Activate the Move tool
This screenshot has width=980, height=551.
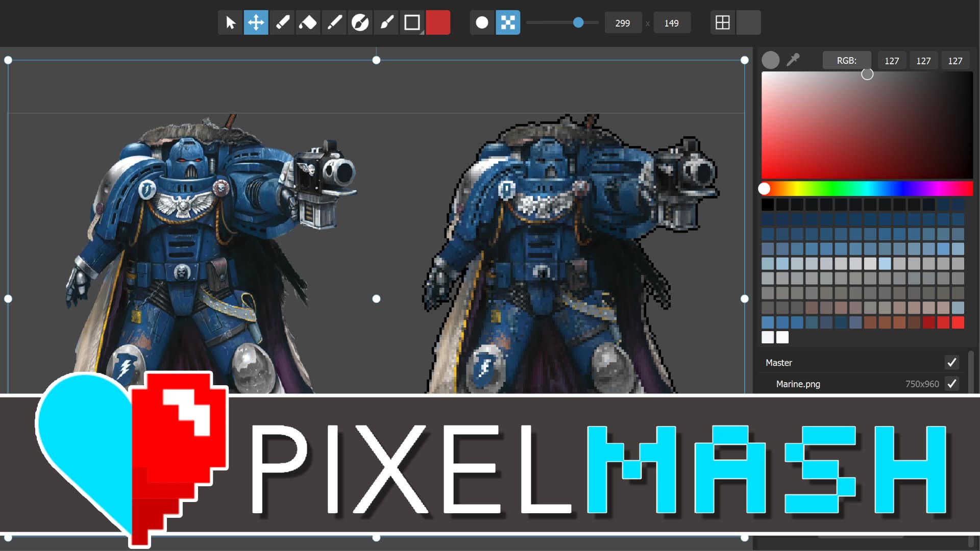point(257,22)
